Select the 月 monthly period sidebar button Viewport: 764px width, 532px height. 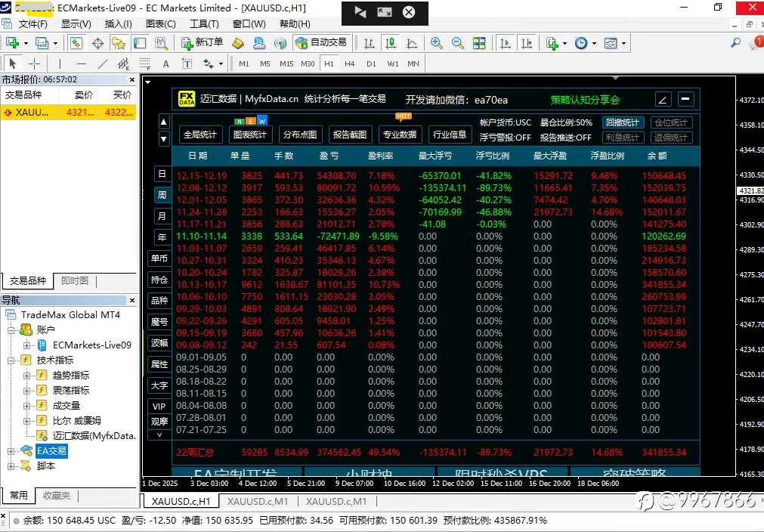[x=162, y=216]
